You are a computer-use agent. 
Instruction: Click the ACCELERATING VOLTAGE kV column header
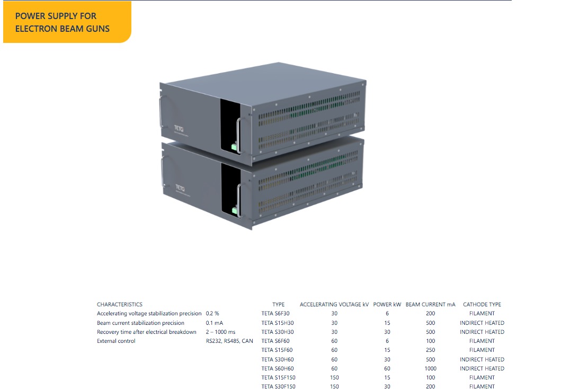pyautogui.click(x=334, y=304)
